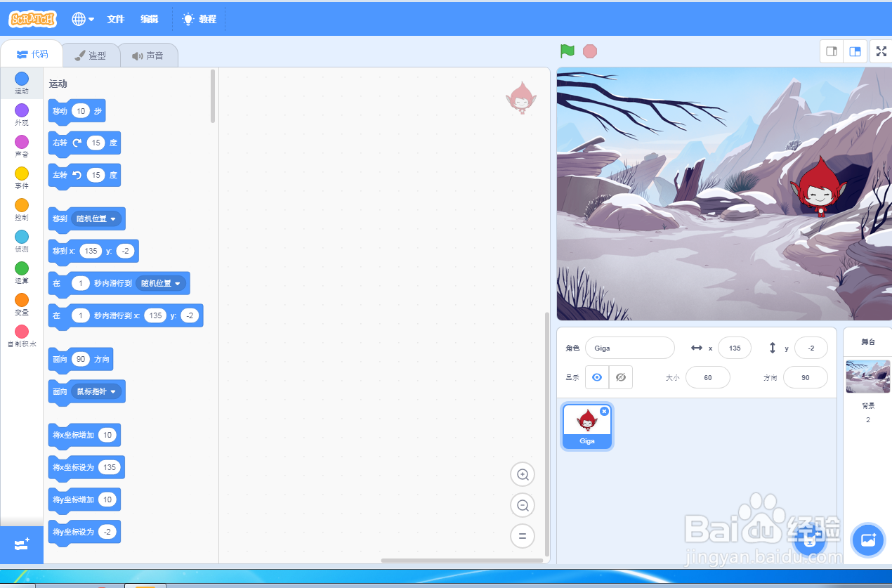
Task: Switch to the 声音 sounds tab
Action: (147, 55)
